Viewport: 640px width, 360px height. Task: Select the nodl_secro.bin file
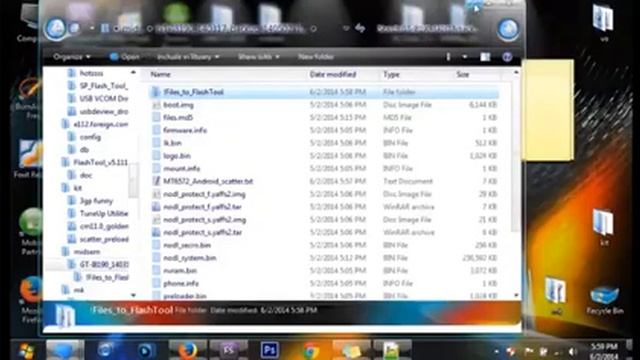(187, 245)
